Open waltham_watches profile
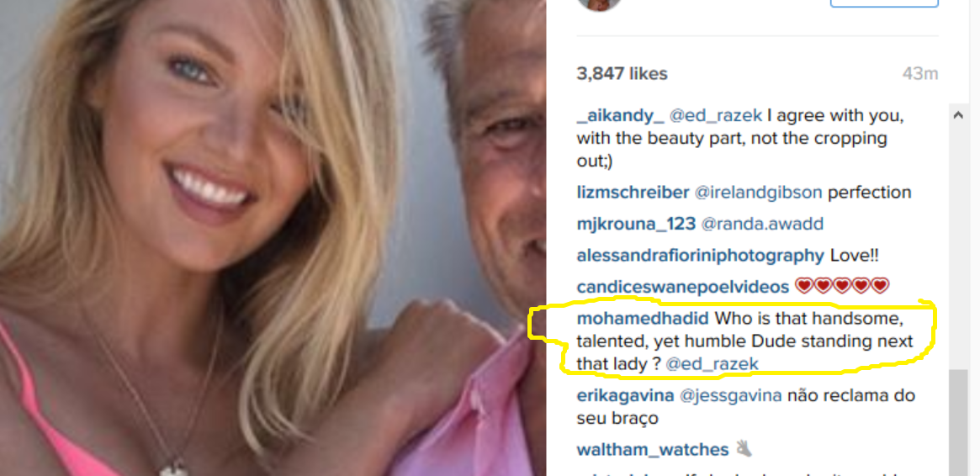The width and height of the screenshot is (980, 476). (x=653, y=450)
